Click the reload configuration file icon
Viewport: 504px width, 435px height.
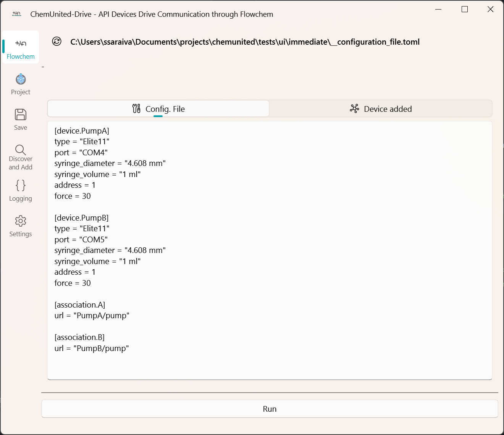coord(57,41)
